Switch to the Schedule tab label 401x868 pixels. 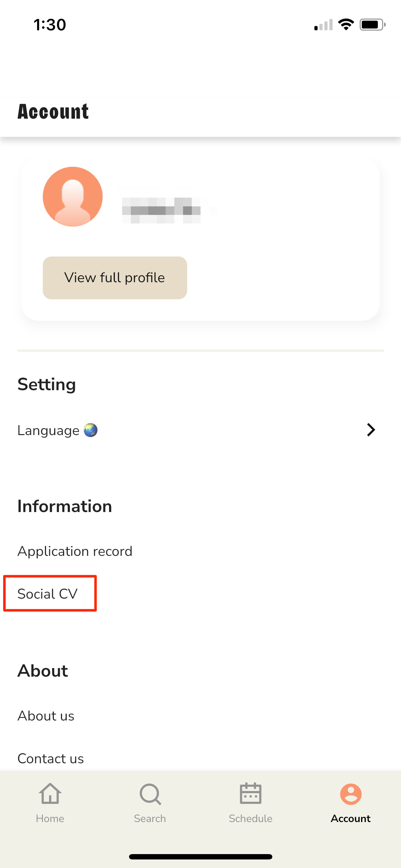click(x=251, y=818)
